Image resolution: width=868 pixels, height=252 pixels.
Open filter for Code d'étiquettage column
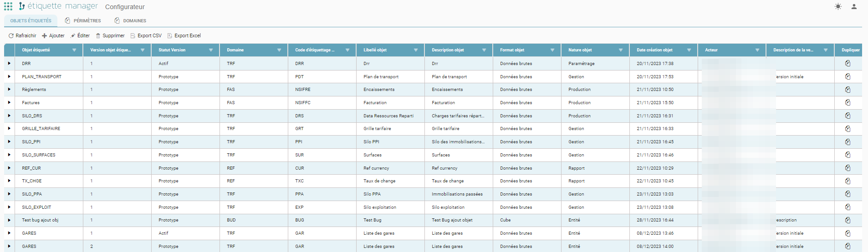coord(347,50)
